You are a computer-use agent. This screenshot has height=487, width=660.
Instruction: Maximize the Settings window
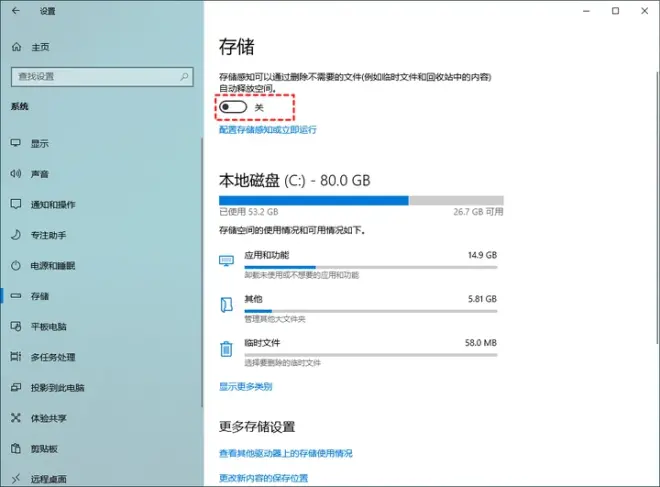pos(615,11)
